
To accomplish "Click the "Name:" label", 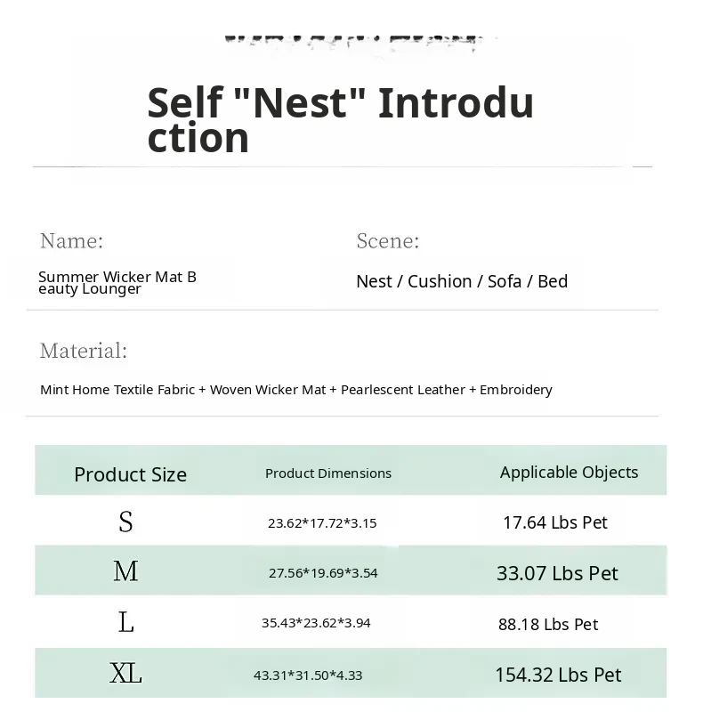I will point(71,240).
